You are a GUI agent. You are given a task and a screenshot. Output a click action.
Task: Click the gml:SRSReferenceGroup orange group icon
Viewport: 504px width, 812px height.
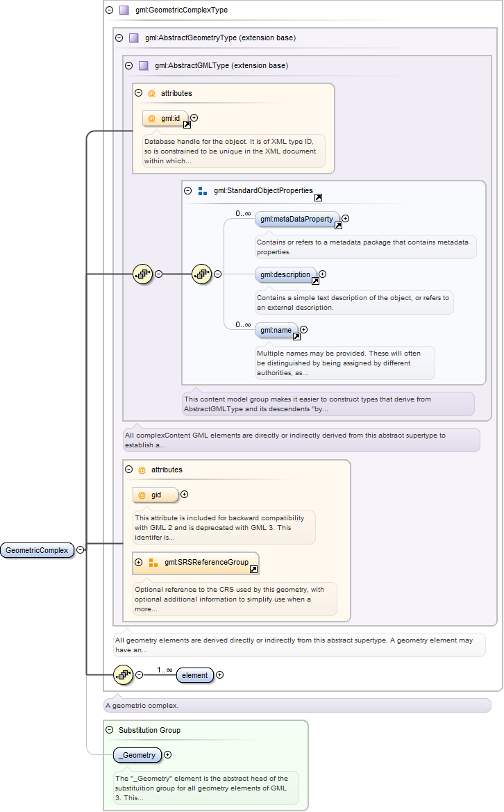pos(153,563)
